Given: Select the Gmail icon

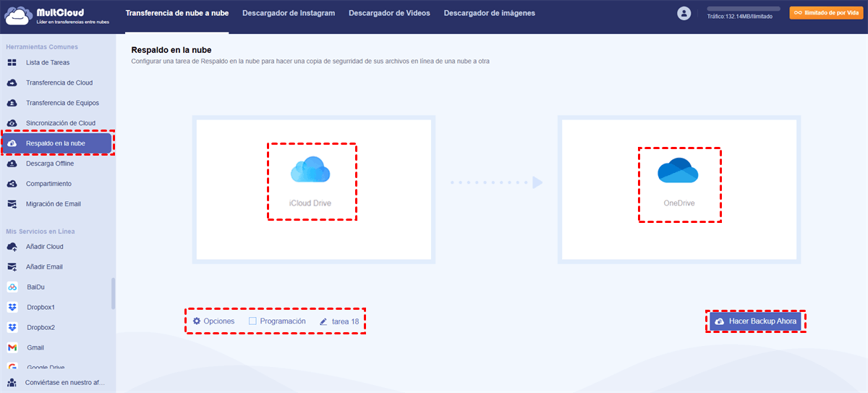Looking at the screenshot, I should (x=12, y=348).
